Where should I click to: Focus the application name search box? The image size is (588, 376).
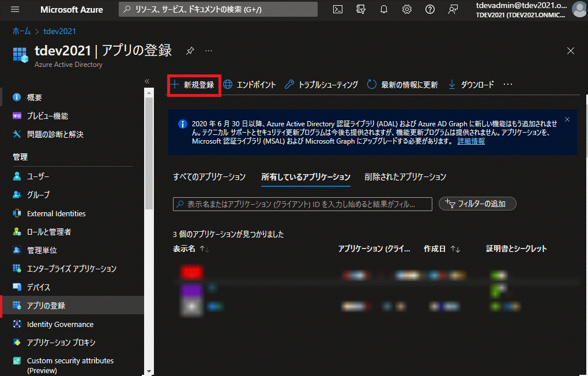(302, 204)
